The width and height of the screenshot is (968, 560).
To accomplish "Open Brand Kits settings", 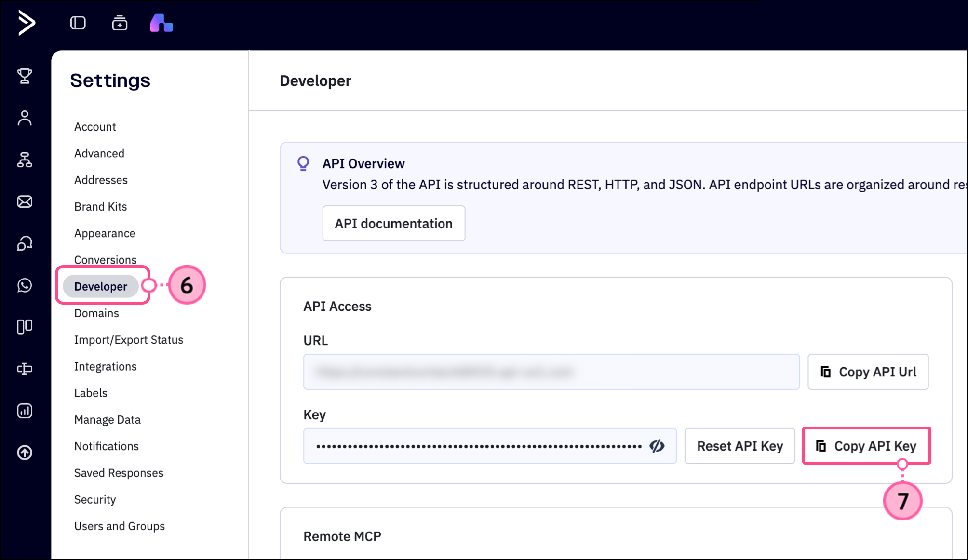I will click(100, 206).
